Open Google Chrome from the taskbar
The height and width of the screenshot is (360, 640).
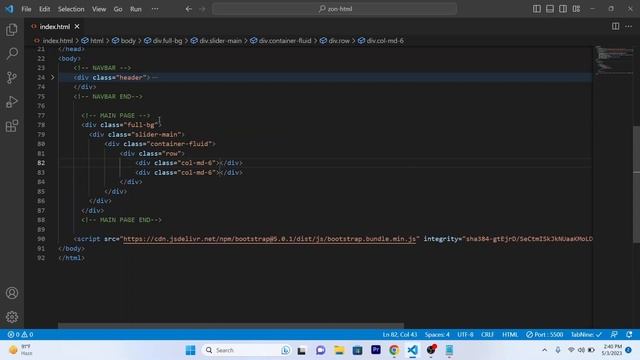point(394,350)
